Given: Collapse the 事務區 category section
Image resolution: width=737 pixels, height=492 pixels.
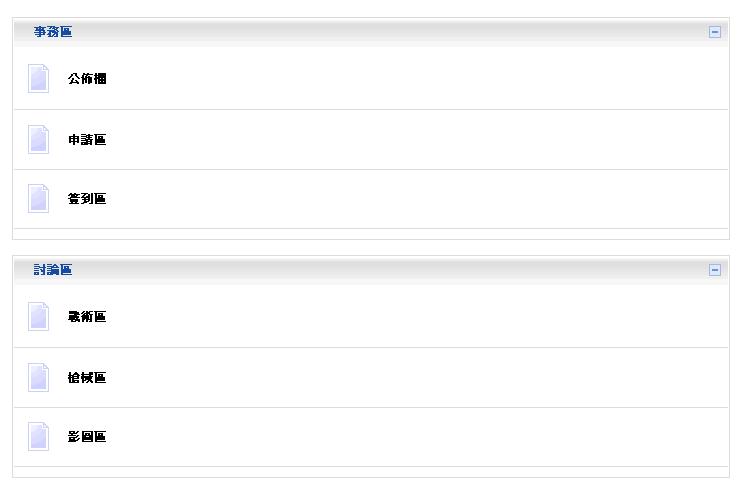Looking at the screenshot, I should click(x=714, y=32).
